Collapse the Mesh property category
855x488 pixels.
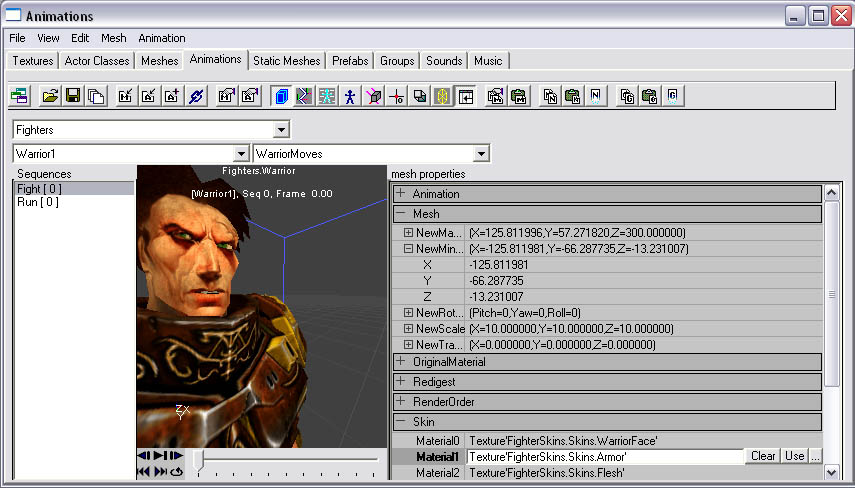pos(401,213)
